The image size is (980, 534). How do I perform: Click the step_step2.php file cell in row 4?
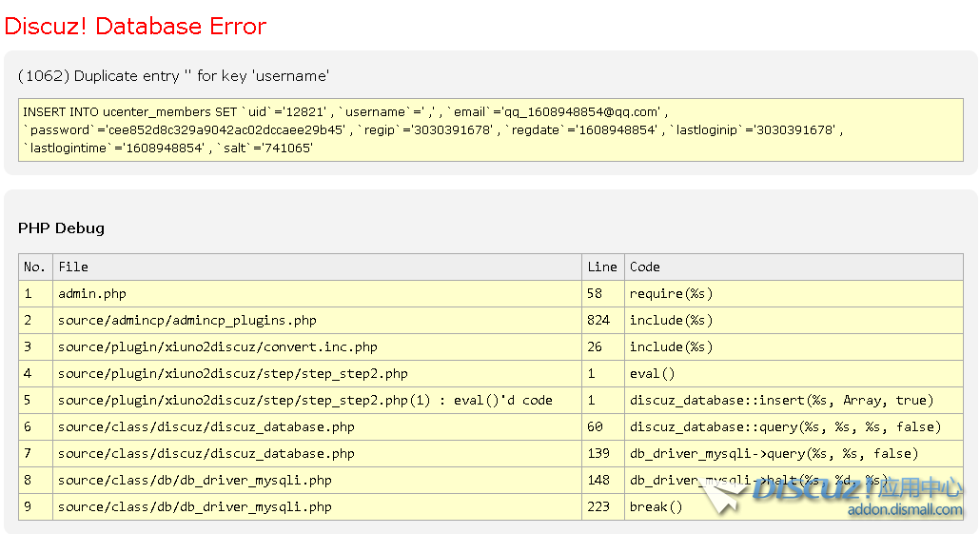pyautogui.click(x=318, y=374)
